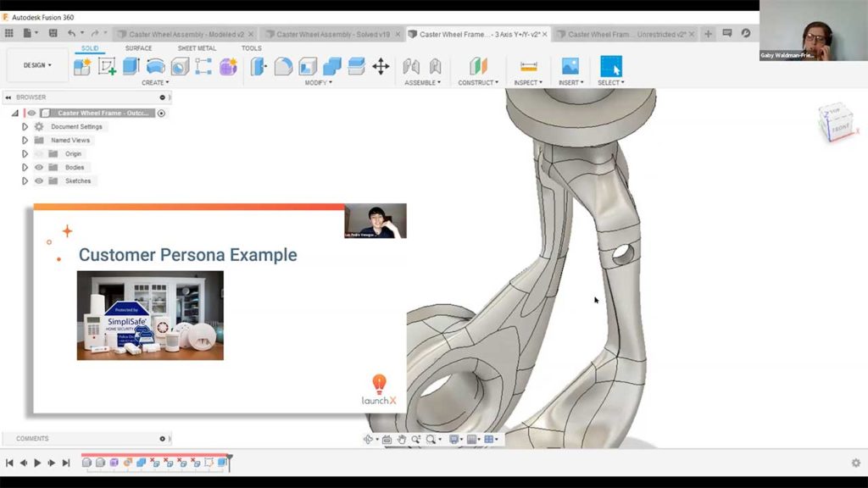Activate the Orbit tool in navigation bar
Viewport: 868px width, 488px height.
click(x=368, y=439)
